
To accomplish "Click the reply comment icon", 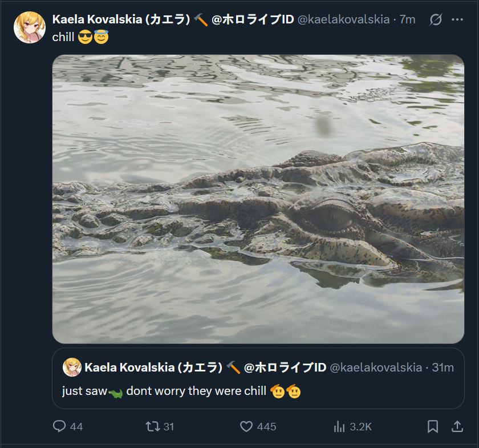I will pos(59,426).
